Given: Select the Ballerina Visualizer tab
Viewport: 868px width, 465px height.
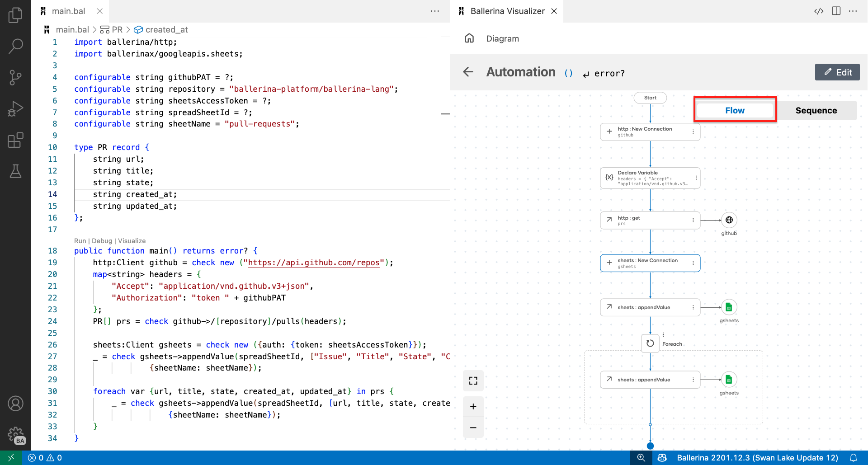Looking at the screenshot, I should [x=507, y=11].
